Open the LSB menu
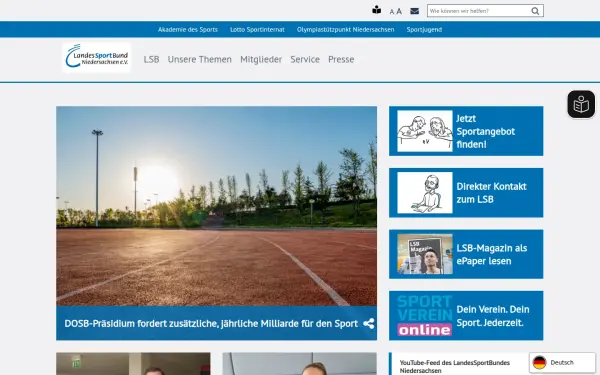 coord(151,59)
